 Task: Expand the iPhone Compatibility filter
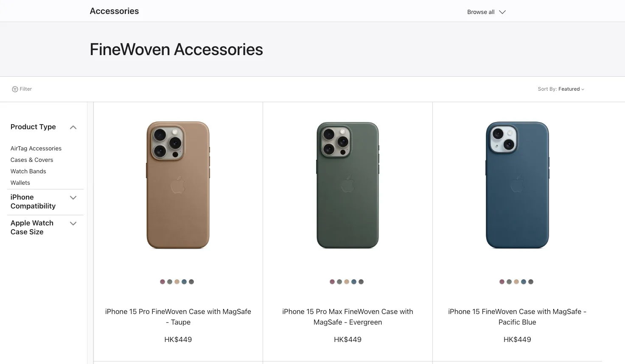point(73,197)
